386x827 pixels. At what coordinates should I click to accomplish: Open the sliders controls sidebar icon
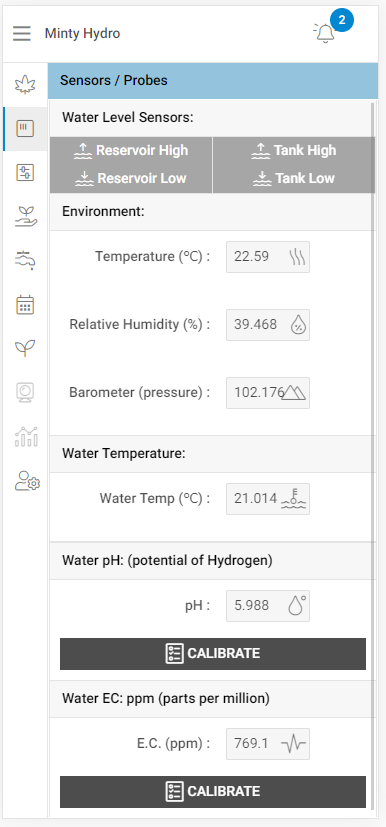pyautogui.click(x=25, y=172)
